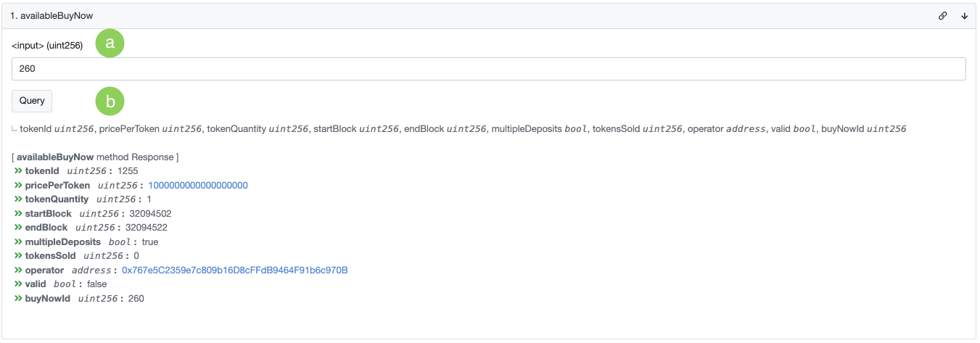Collapse the availableBuyNow section arrow
Screen dimensions: 980x343
(x=964, y=15)
